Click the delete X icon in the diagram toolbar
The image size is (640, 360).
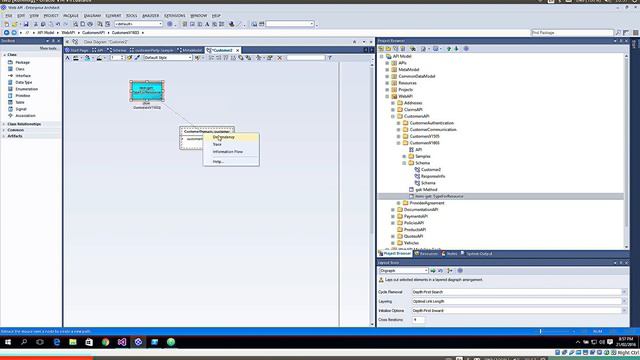[x=280, y=58]
